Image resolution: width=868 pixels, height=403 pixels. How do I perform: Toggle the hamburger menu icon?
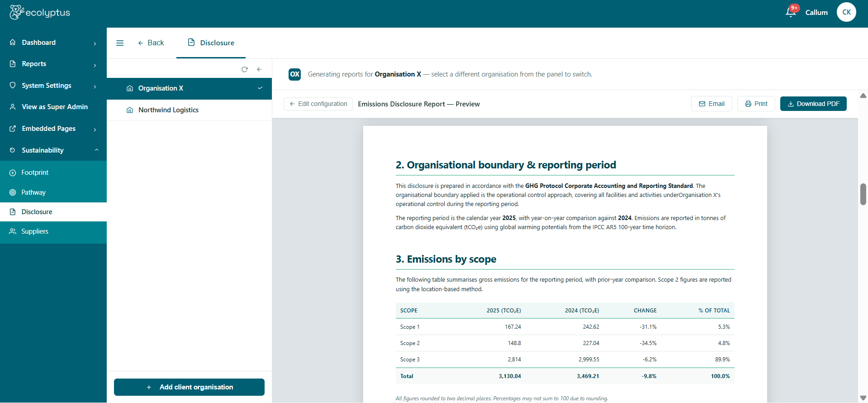[120, 43]
